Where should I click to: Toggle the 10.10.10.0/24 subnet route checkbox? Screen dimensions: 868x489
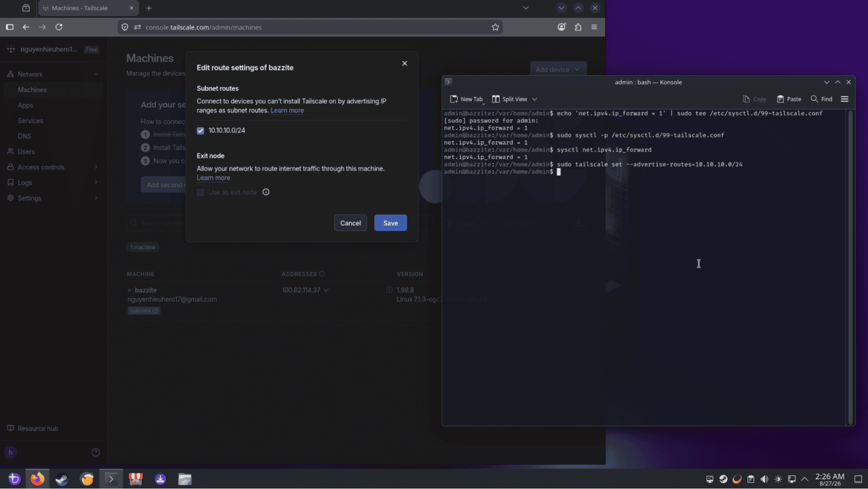point(200,131)
